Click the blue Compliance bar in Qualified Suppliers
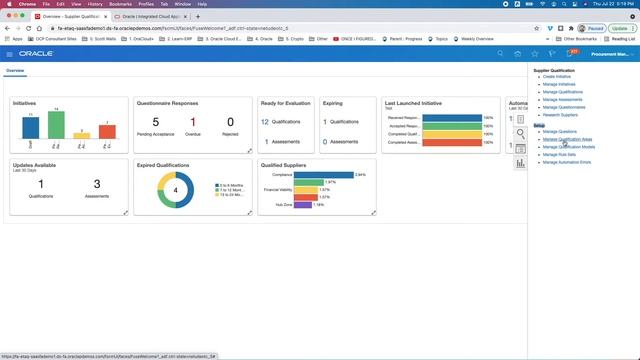This screenshot has height=360, width=640. (324, 175)
